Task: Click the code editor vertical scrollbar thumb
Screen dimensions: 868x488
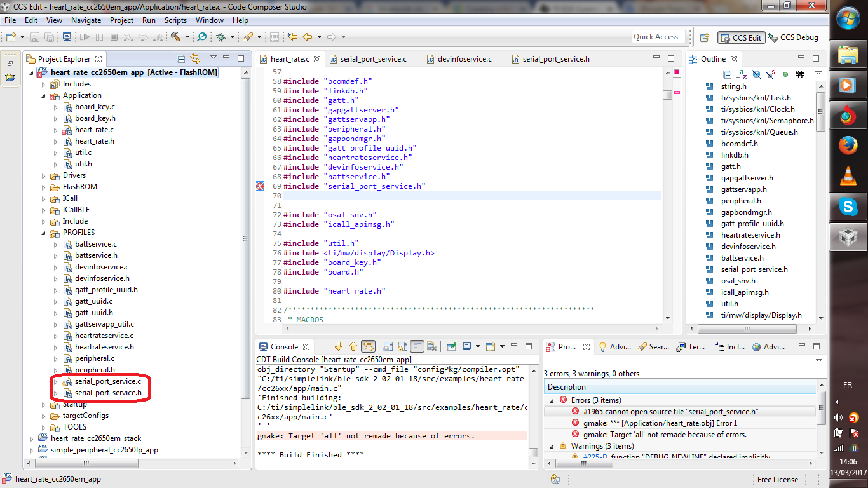Action: click(667, 95)
